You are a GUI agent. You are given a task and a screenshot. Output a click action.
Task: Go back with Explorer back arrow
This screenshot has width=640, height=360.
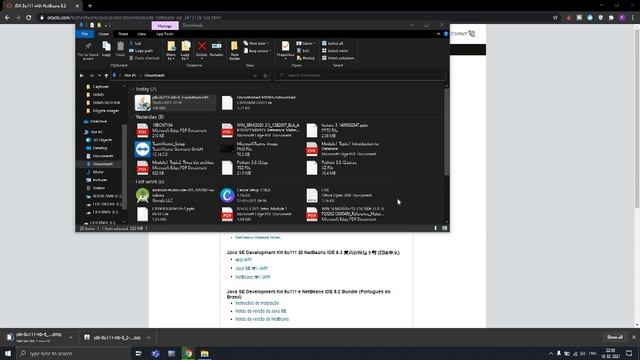point(82,76)
